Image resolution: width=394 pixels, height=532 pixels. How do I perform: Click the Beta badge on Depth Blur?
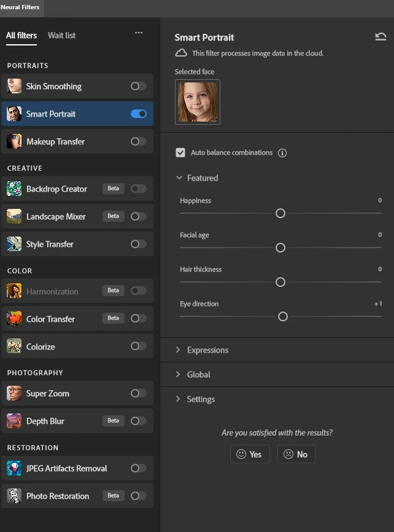114,421
